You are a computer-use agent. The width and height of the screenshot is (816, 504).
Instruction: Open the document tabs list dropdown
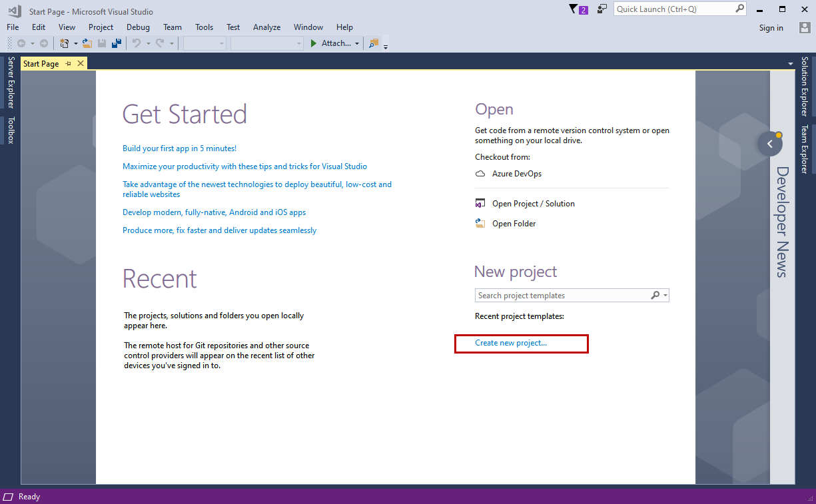791,64
